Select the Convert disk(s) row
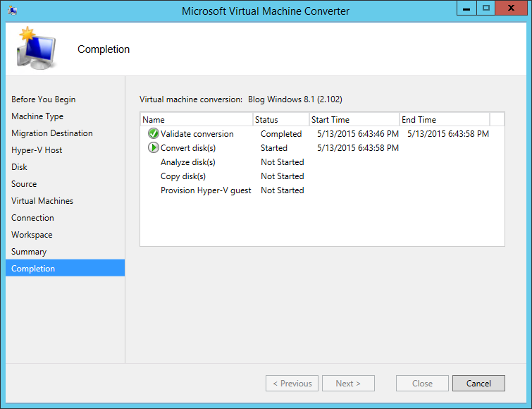Image resolution: width=532 pixels, height=409 pixels. tap(322, 148)
